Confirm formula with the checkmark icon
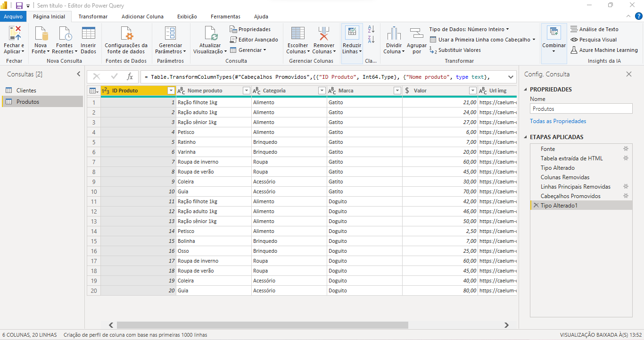The height and width of the screenshot is (340, 644). tap(114, 77)
